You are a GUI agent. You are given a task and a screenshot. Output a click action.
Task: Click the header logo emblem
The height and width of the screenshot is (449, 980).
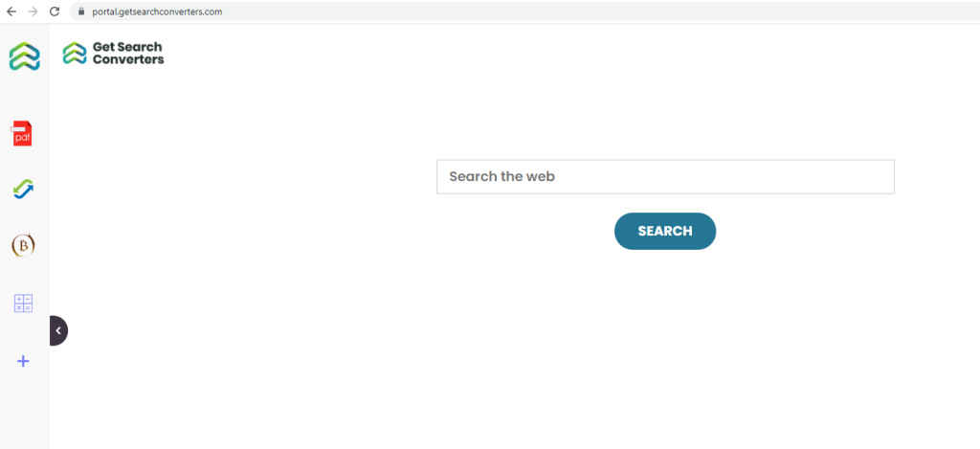click(x=75, y=54)
